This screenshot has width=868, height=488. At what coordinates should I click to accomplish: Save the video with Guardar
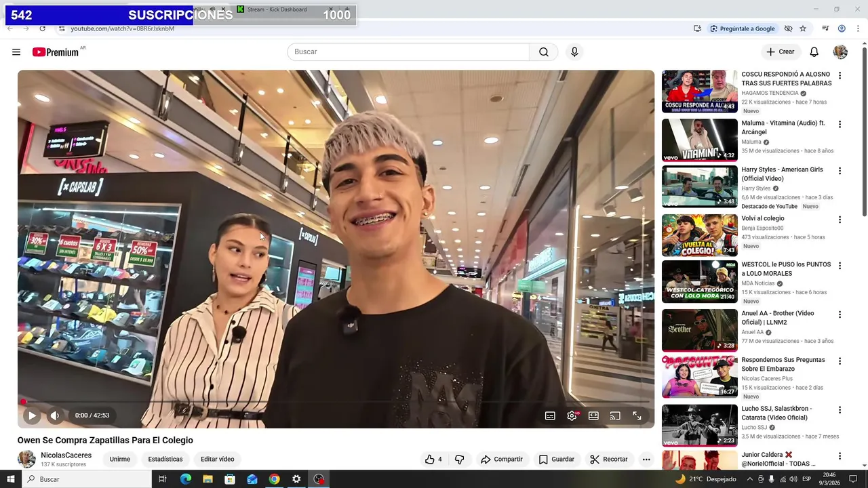[x=556, y=460]
